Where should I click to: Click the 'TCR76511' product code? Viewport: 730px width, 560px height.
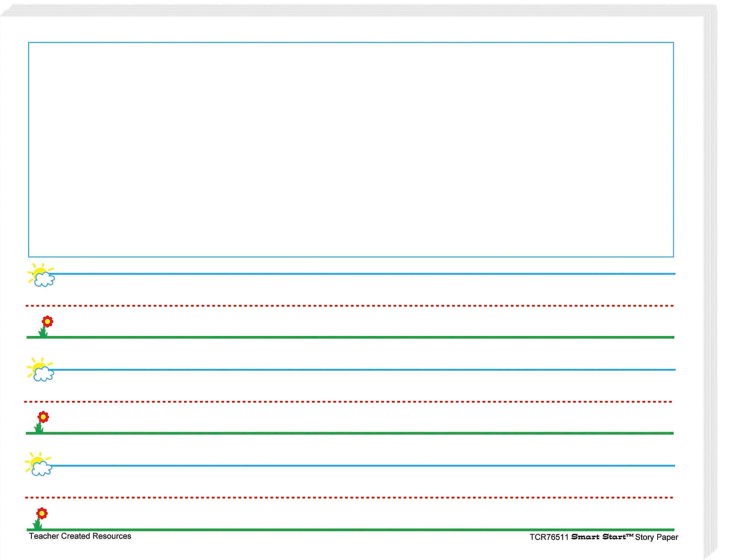click(549, 537)
